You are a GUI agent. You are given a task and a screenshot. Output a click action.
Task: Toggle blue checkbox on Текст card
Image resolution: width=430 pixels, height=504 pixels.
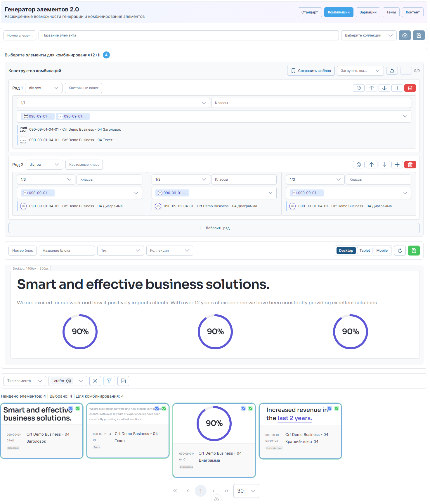tap(157, 408)
